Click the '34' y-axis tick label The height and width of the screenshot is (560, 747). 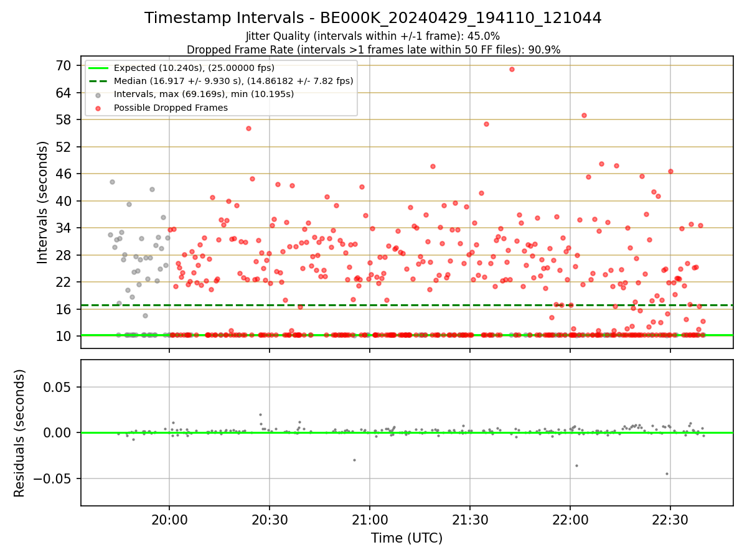[64, 228]
